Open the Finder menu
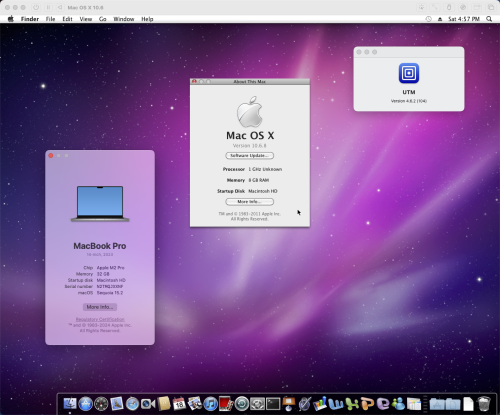The width and height of the screenshot is (500, 415). click(x=30, y=19)
